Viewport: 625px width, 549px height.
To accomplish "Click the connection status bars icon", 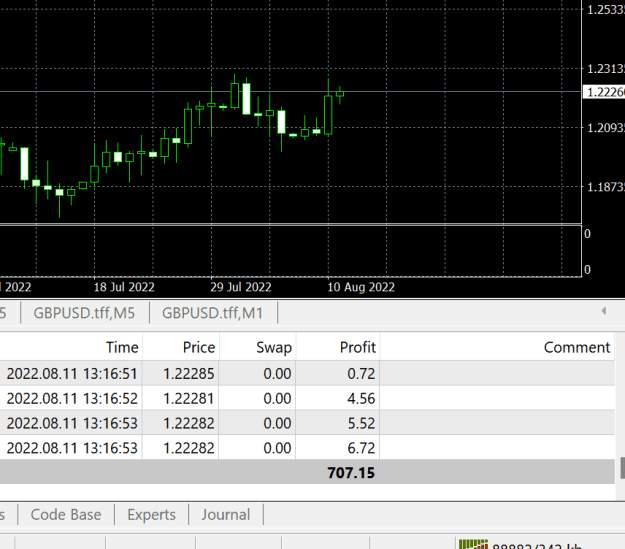I will click(x=473, y=544).
